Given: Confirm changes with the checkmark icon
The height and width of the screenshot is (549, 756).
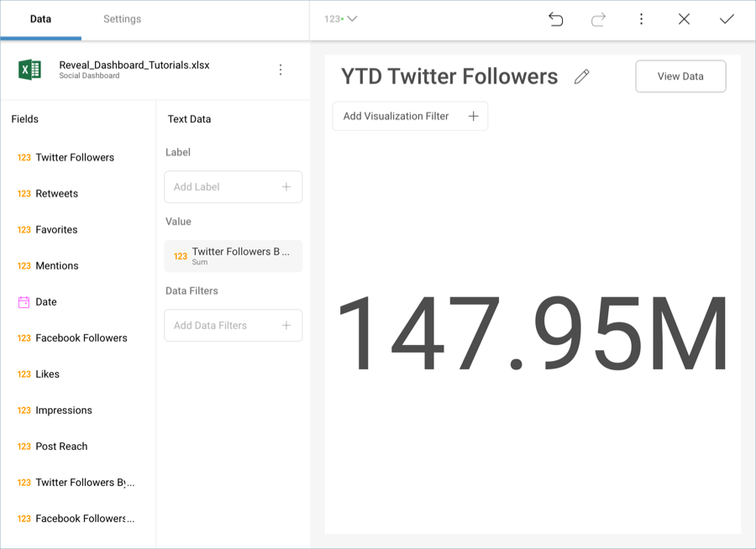Looking at the screenshot, I should pos(727,19).
